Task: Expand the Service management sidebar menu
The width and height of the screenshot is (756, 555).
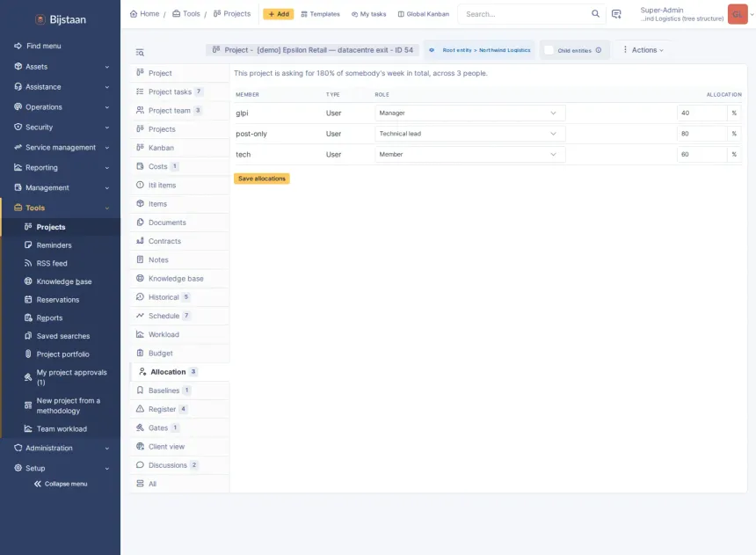Action: point(61,147)
